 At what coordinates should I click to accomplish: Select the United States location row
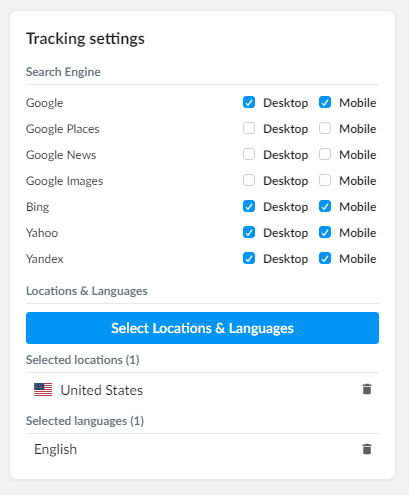point(202,390)
